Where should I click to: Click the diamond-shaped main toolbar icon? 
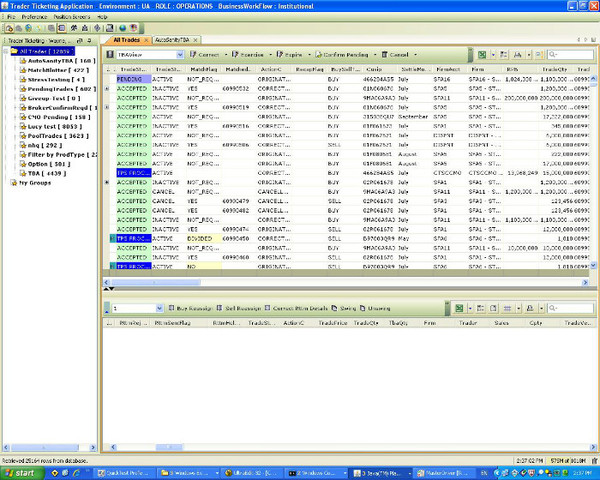tap(97, 28)
